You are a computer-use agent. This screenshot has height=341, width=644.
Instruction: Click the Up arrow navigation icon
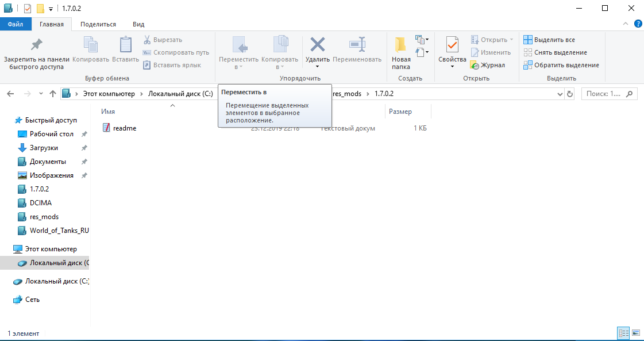coord(53,94)
